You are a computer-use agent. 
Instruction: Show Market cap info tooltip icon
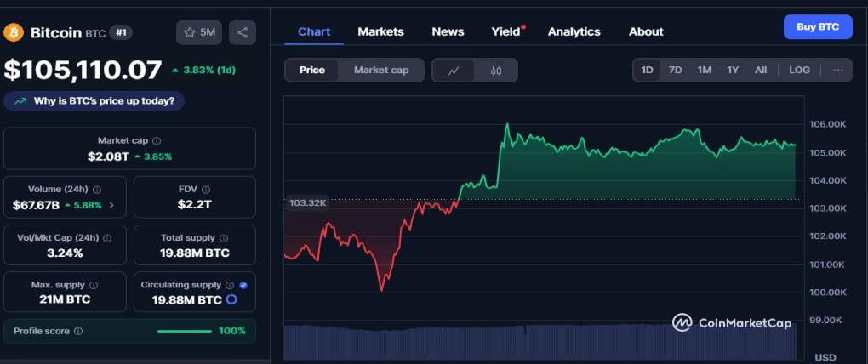tap(157, 141)
